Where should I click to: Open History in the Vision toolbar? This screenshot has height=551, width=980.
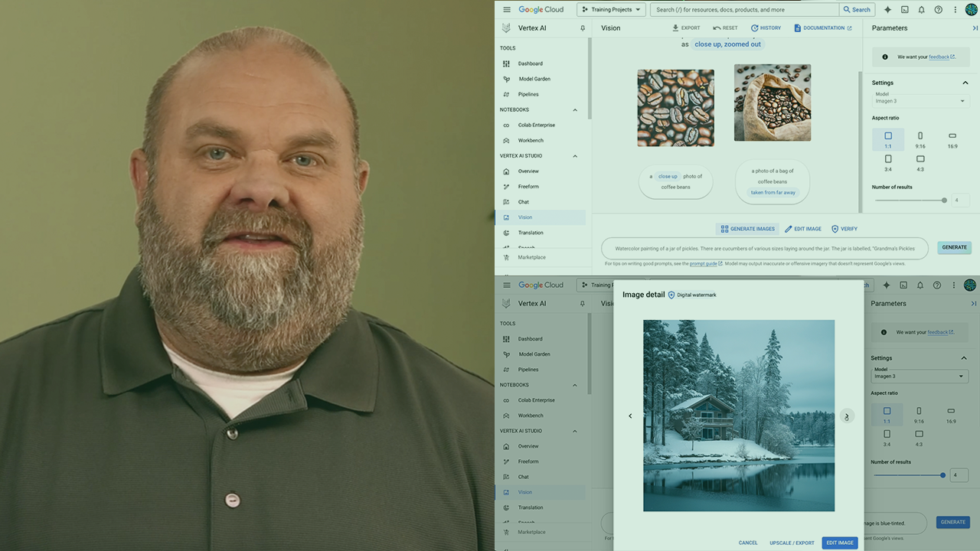click(755, 28)
